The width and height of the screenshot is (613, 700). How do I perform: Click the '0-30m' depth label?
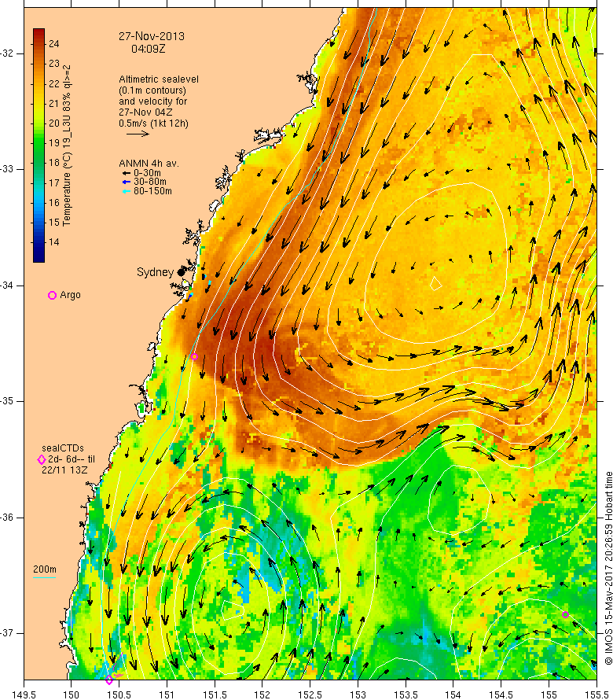point(147,173)
